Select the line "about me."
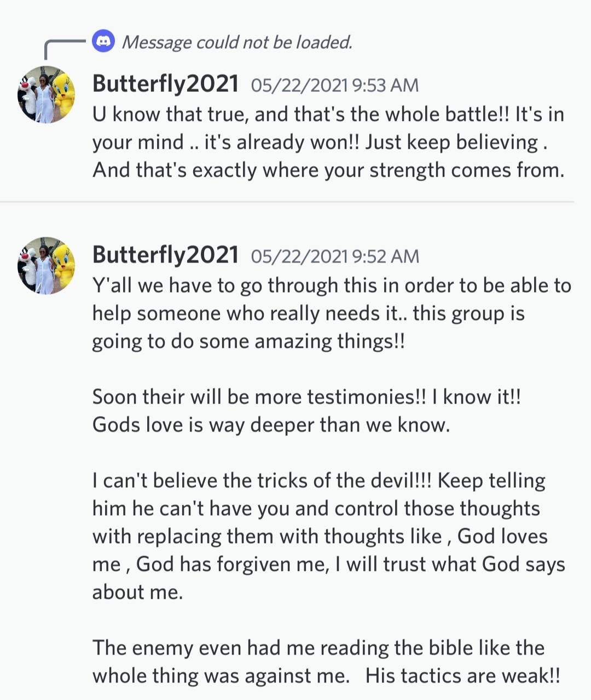Screen dimensions: 591x700 [x=137, y=592]
